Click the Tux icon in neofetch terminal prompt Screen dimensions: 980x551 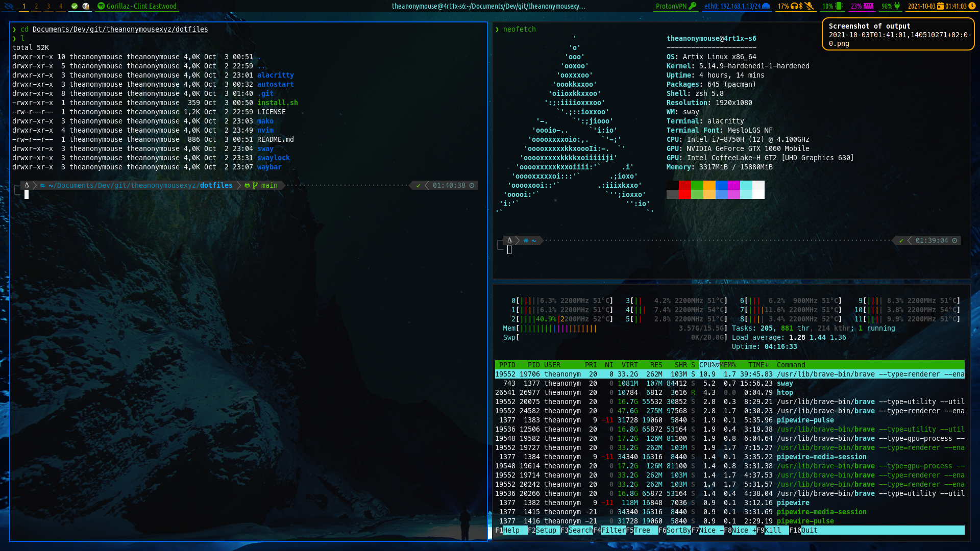click(x=509, y=240)
